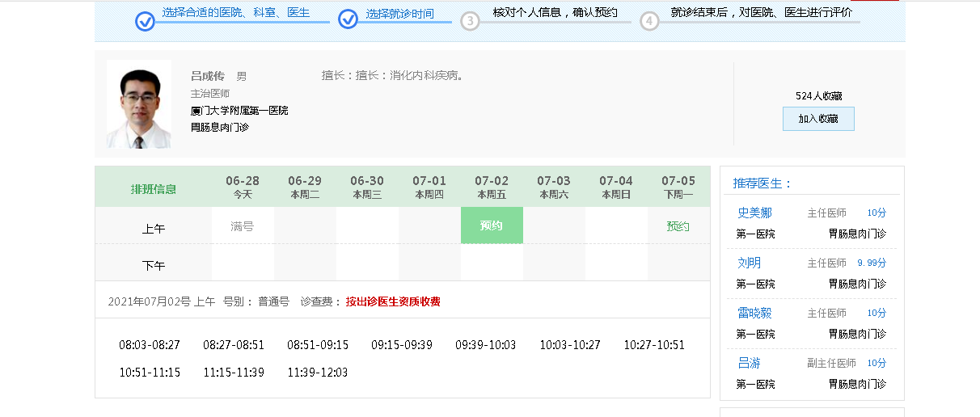
Task: Pick the 10:03-10:27 appointment time
Action: click(570, 345)
